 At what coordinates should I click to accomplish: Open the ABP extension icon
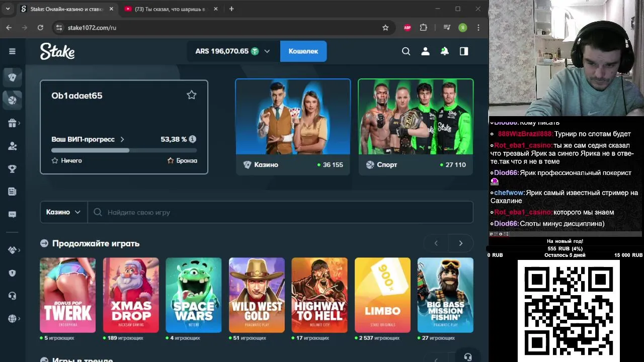408,28
